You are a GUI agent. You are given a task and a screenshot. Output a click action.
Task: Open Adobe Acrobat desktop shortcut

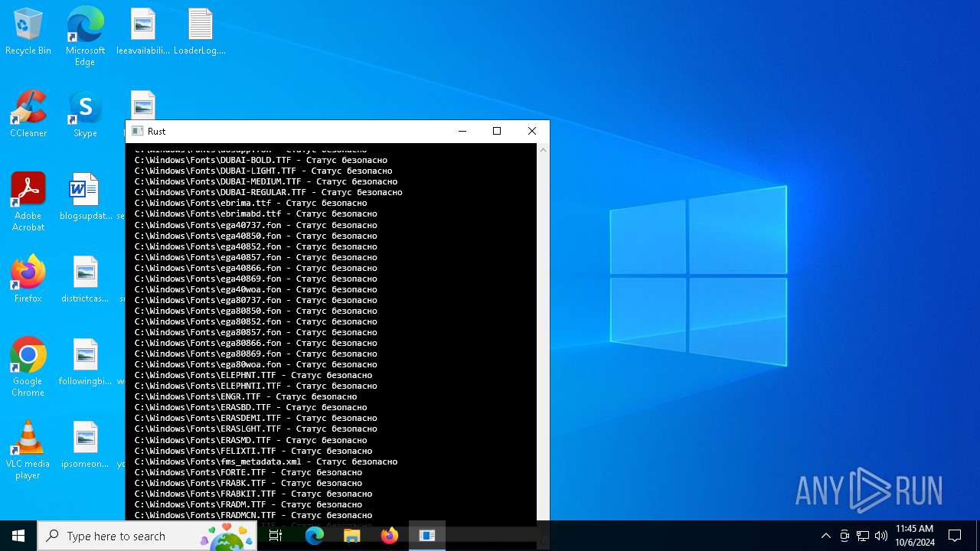click(x=28, y=203)
